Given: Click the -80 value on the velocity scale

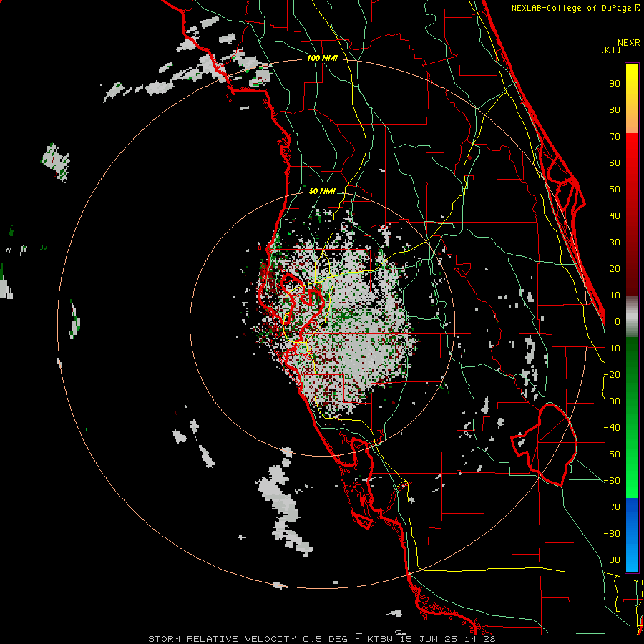Looking at the screenshot, I should [x=612, y=534].
